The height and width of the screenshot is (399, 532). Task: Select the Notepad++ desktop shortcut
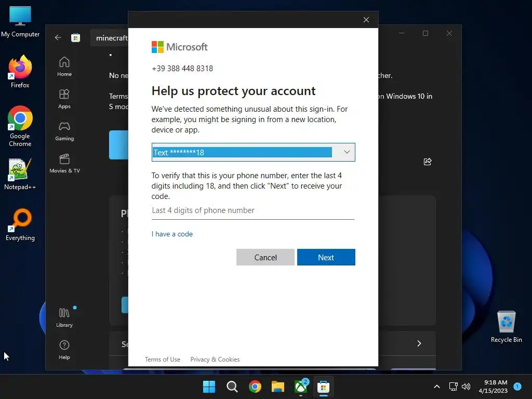(20, 174)
